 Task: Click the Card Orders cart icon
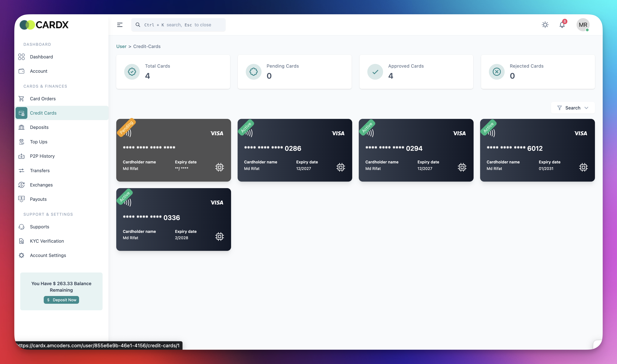pyautogui.click(x=21, y=99)
